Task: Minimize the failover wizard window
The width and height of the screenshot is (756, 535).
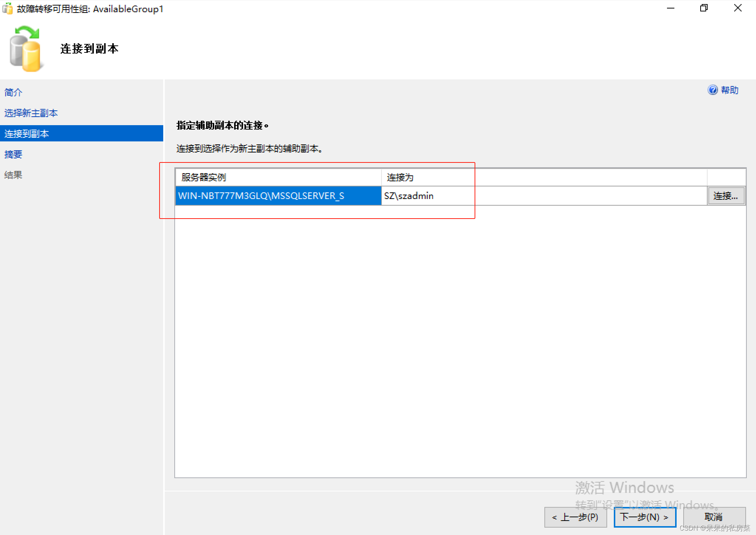Action: point(671,8)
